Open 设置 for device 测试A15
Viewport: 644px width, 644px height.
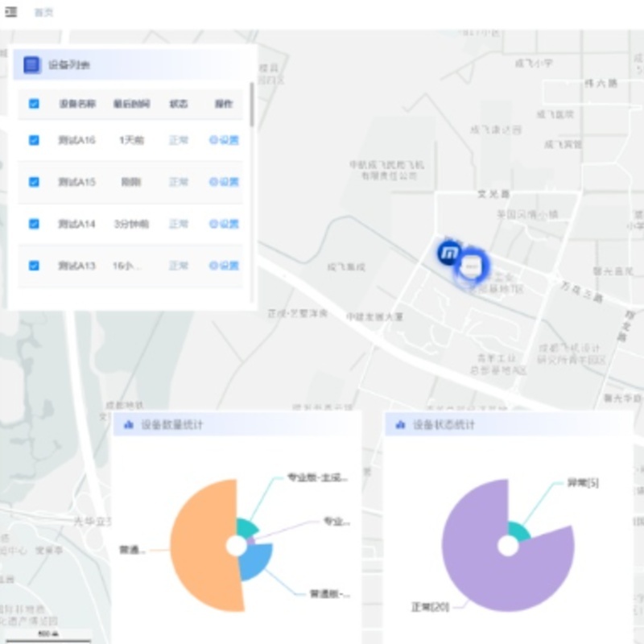tap(224, 182)
